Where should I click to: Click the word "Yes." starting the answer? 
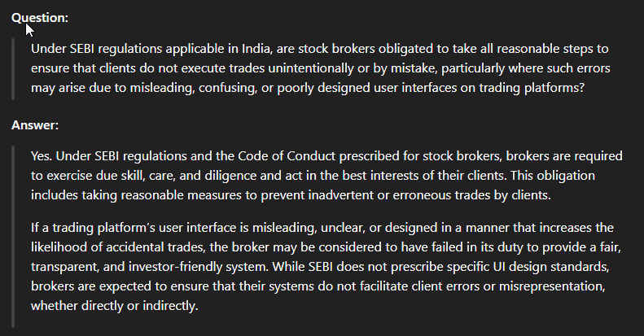pos(42,155)
